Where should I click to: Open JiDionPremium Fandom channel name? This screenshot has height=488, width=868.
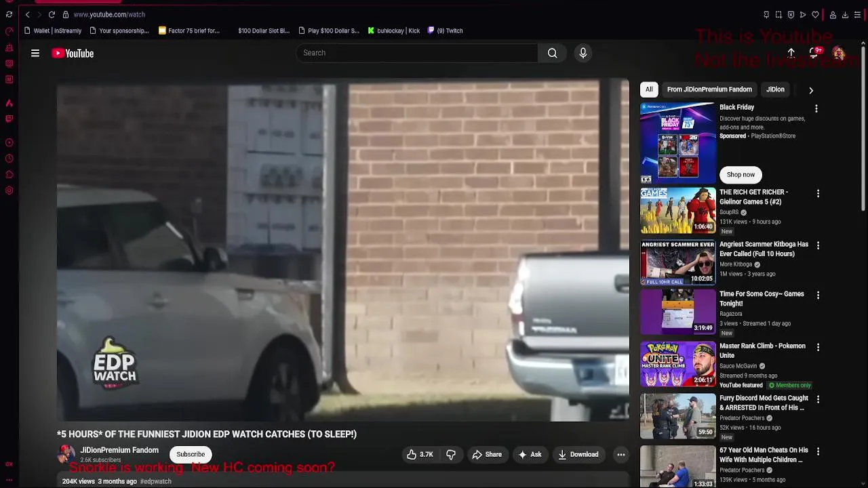119,450
